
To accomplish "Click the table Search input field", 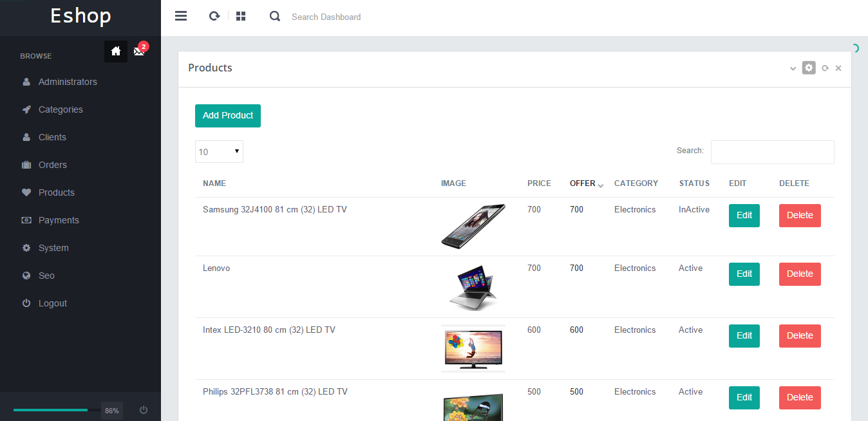I will pos(772,152).
